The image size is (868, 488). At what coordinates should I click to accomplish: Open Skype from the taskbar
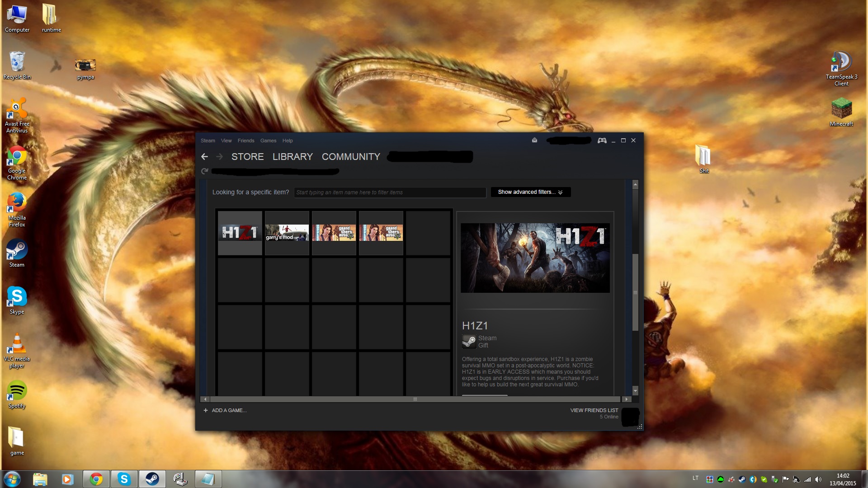click(x=124, y=479)
